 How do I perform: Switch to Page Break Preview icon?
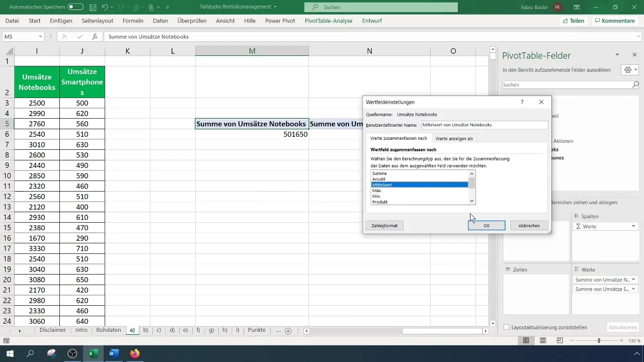pos(560,341)
